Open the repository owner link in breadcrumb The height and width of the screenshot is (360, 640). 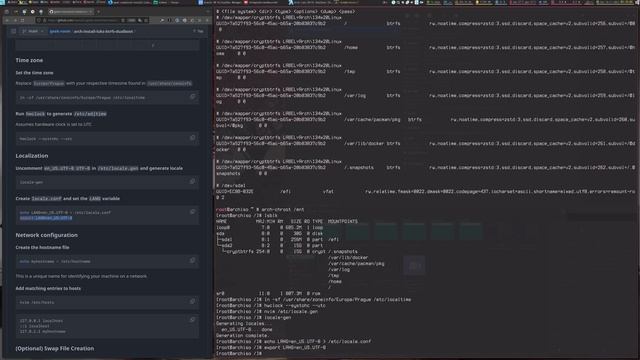pos(60,31)
